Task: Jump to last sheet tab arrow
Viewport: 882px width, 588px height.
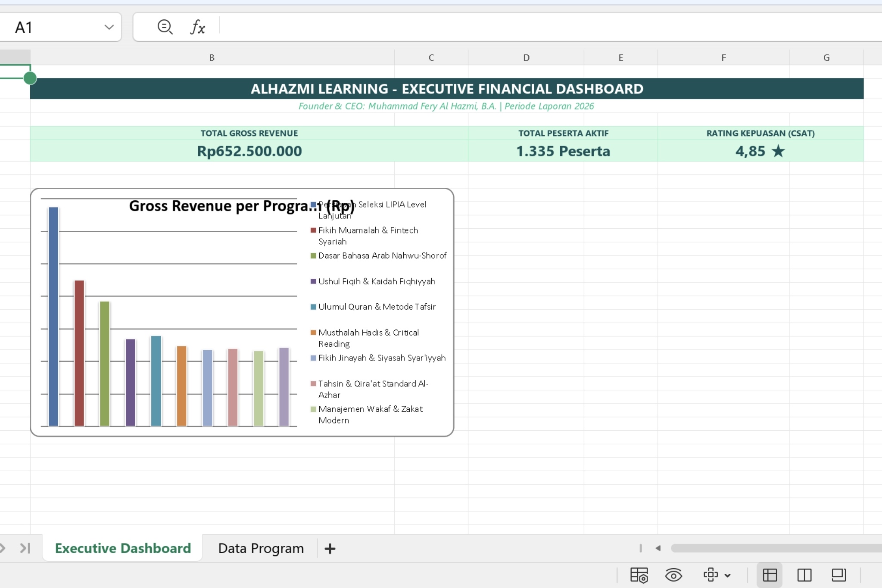Action: tap(25, 548)
